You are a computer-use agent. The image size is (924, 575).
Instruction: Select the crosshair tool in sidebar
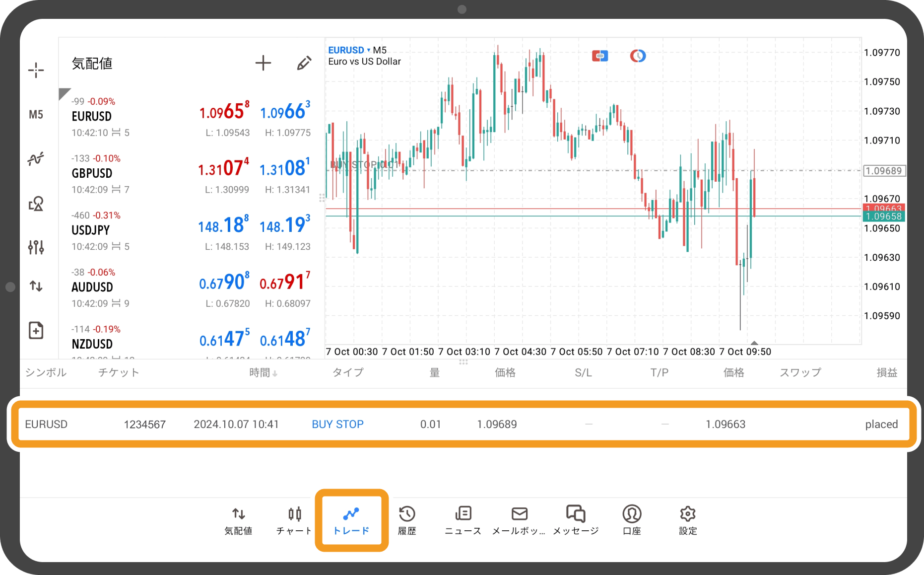pos(36,71)
